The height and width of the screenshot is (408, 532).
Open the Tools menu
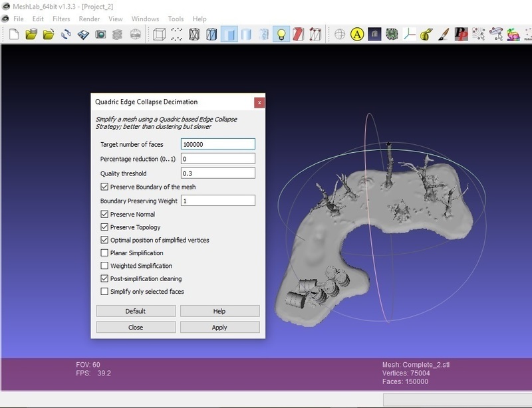176,19
